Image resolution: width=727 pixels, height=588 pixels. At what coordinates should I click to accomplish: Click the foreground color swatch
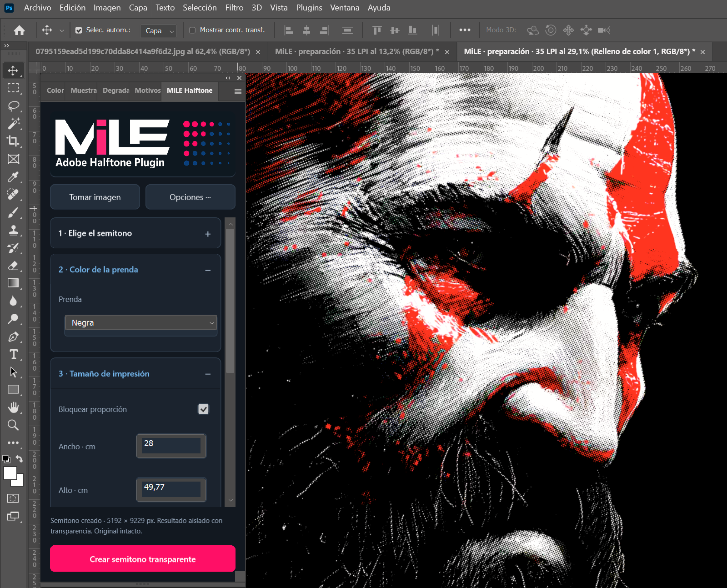click(x=10, y=473)
